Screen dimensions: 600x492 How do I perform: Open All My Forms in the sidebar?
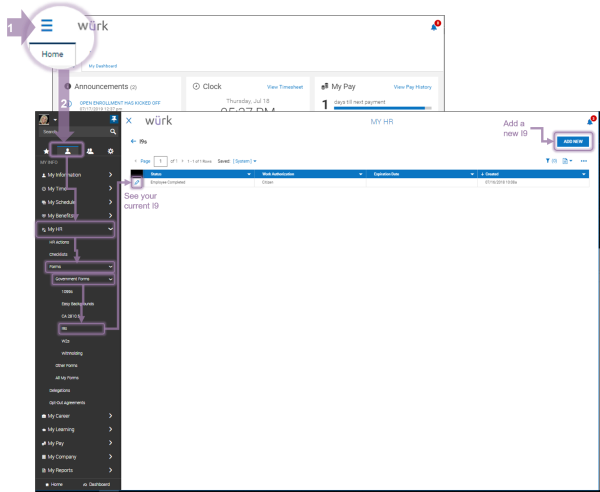point(67,378)
